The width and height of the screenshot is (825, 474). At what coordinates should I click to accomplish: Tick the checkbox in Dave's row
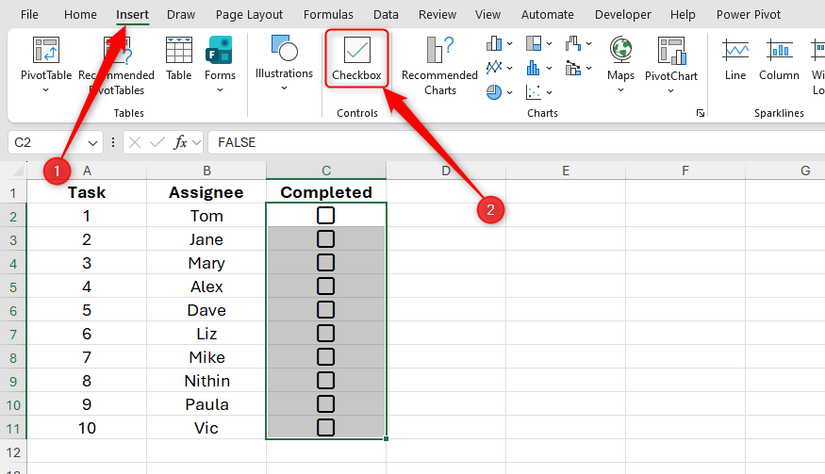pos(326,310)
